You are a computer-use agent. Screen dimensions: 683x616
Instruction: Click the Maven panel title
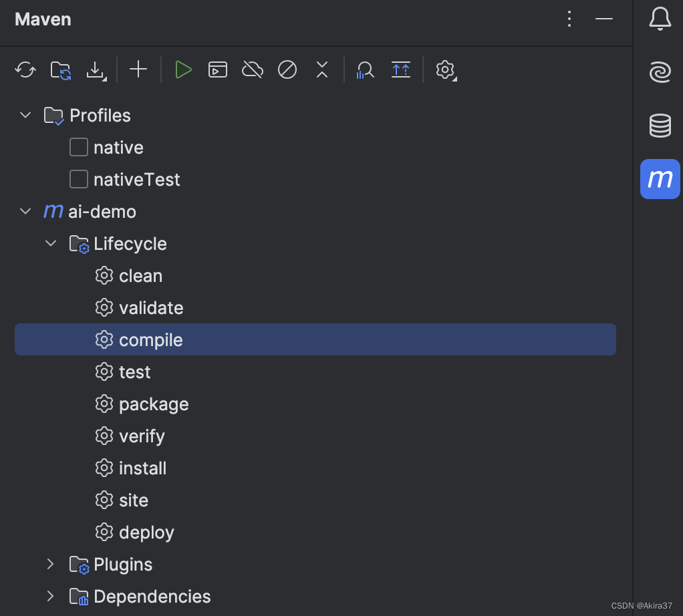coord(43,19)
